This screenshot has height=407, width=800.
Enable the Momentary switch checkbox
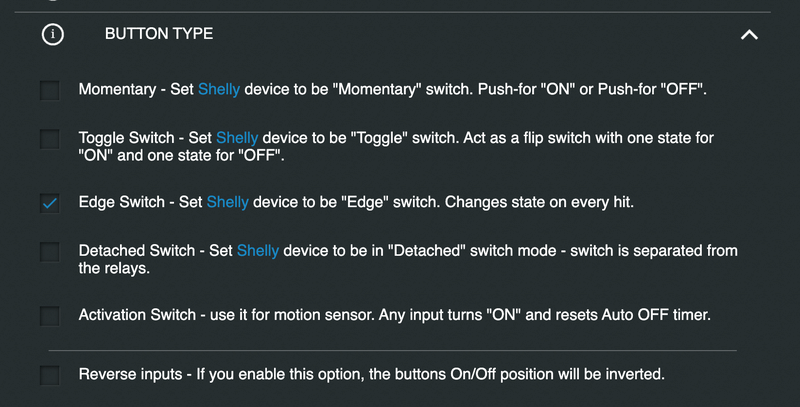[x=50, y=91]
